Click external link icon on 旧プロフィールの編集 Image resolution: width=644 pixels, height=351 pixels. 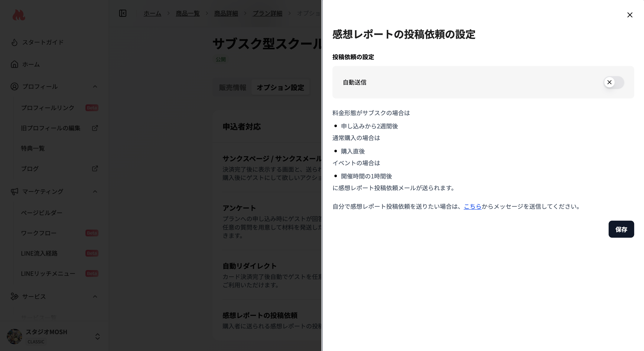pos(95,128)
